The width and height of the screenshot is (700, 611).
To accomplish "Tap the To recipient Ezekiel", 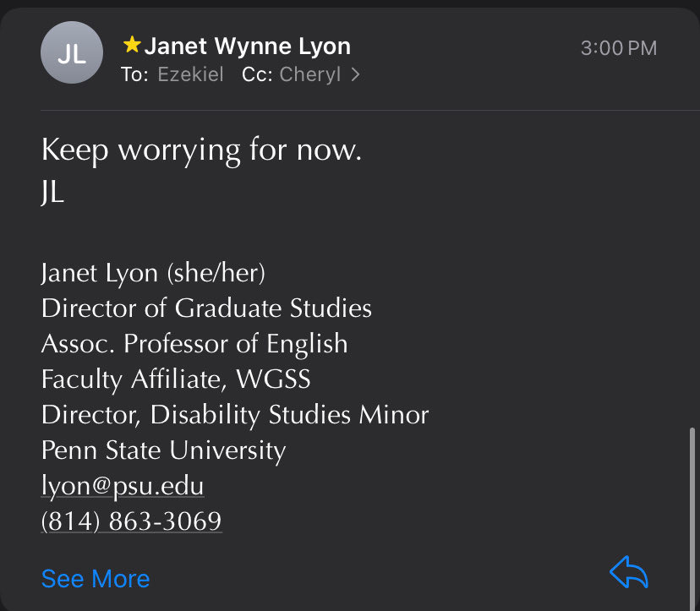I will 190,74.
